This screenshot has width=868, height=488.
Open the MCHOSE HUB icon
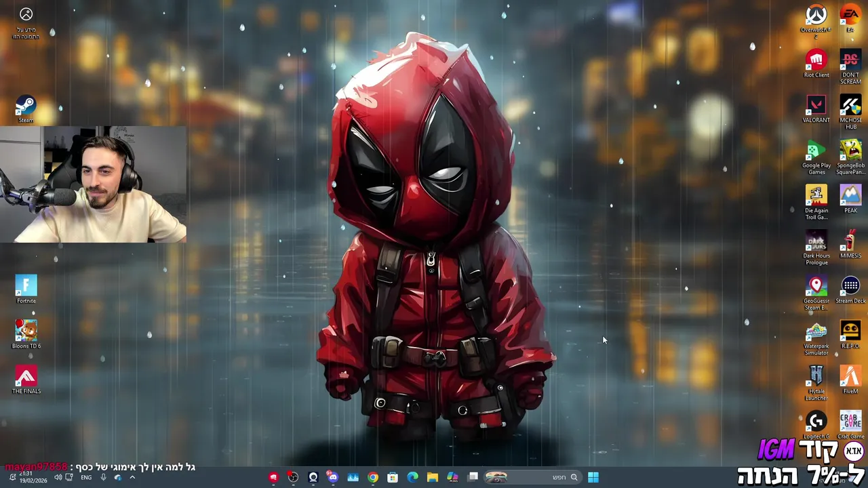tap(850, 112)
